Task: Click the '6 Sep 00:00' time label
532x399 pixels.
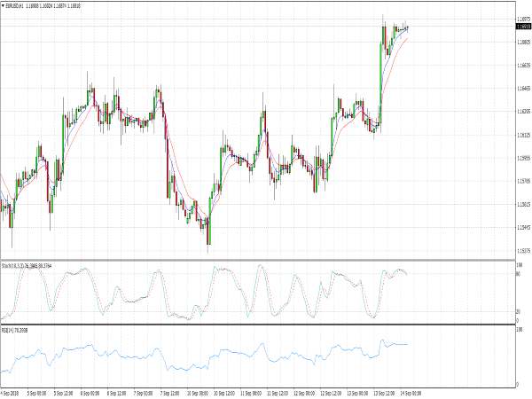Action: (90, 393)
